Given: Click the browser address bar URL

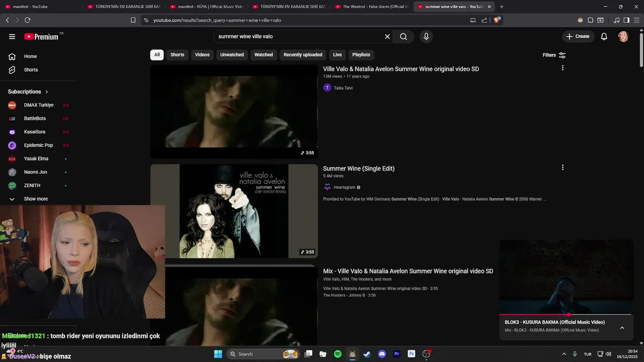Looking at the screenshot, I should click(x=217, y=20).
